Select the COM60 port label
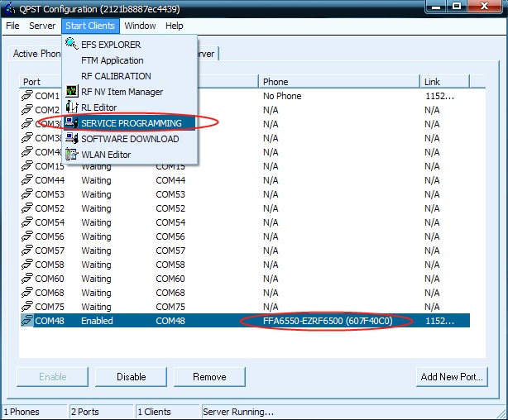The height and width of the screenshot is (420, 508). point(50,279)
